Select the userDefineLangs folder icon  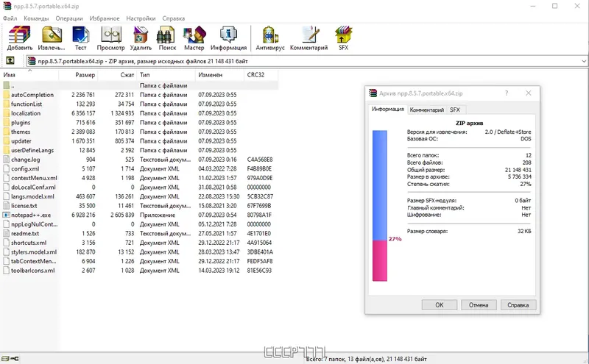pyautogui.click(x=6, y=150)
